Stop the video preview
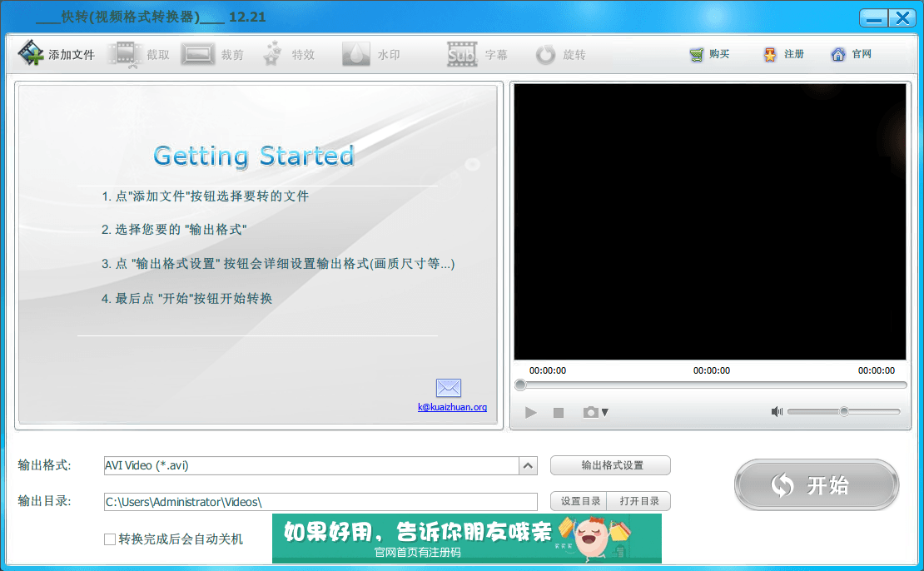The height and width of the screenshot is (571, 924). pos(559,413)
